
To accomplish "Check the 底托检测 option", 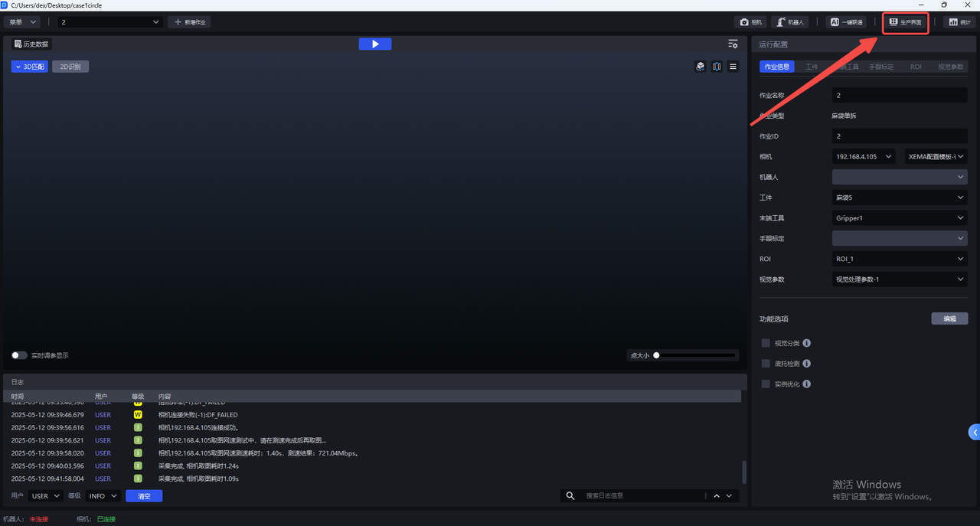I will point(766,364).
